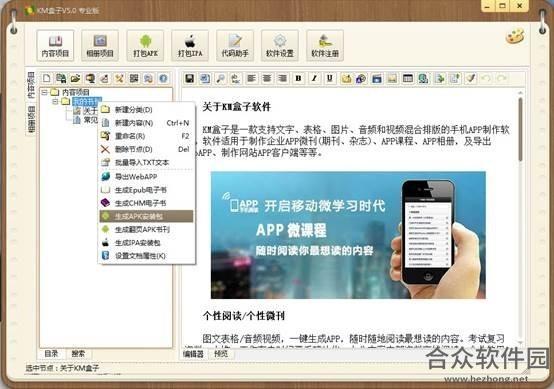The height and width of the screenshot is (389, 554).
Task: Align text left in editor
Action: tap(252, 78)
